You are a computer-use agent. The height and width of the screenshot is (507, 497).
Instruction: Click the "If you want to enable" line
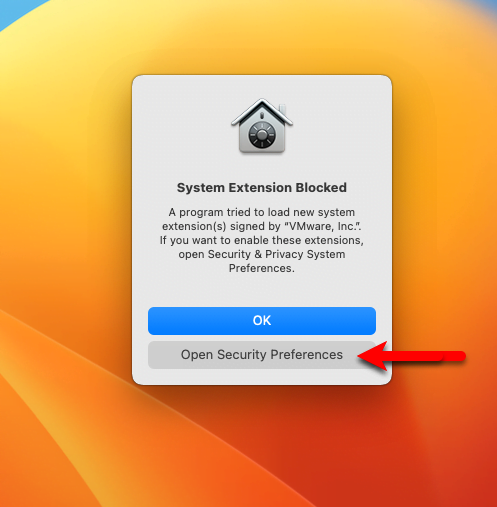pyautogui.click(x=262, y=240)
